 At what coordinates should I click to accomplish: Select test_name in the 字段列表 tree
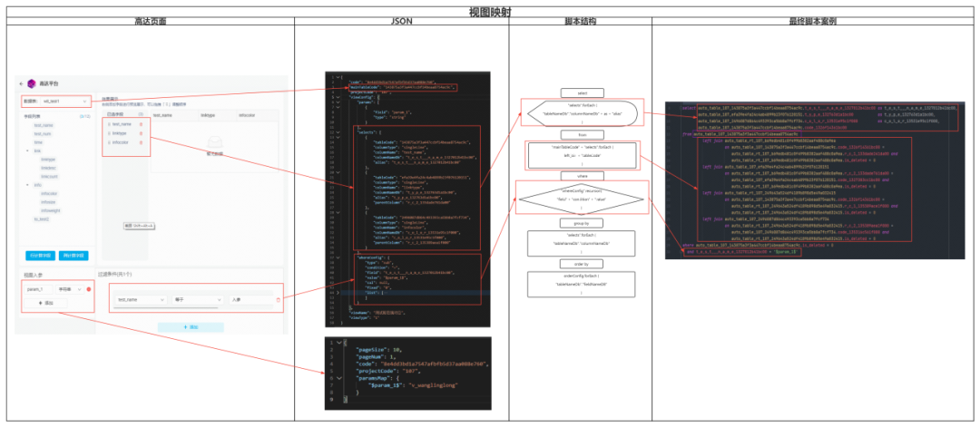[x=44, y=125]
